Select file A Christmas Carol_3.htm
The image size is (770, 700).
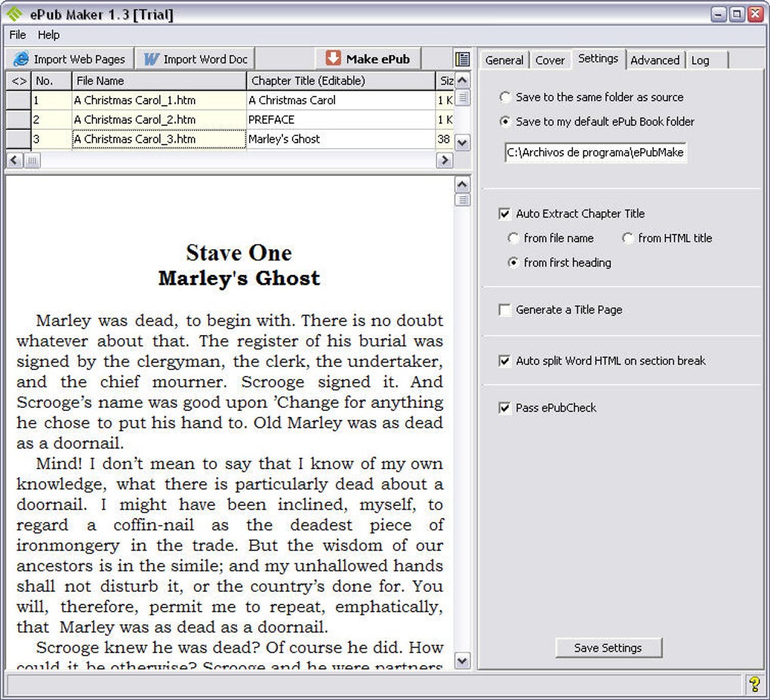(x=159, y=140)
